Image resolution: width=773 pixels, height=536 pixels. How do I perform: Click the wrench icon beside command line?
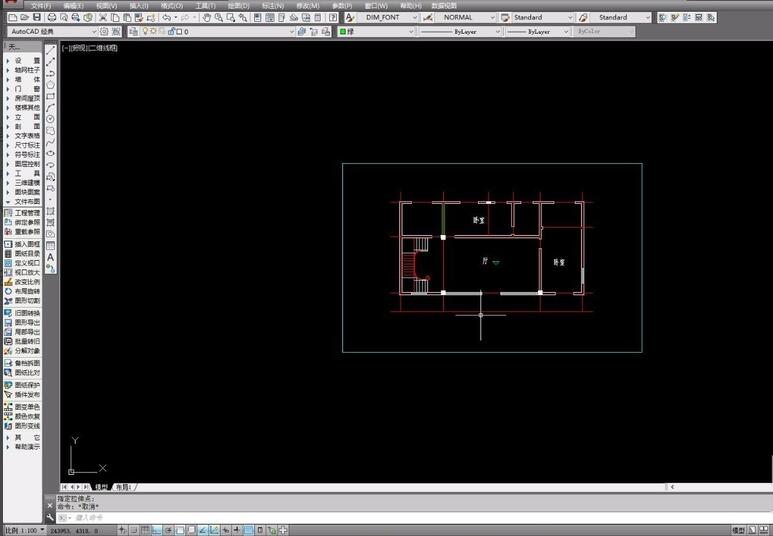50,517
